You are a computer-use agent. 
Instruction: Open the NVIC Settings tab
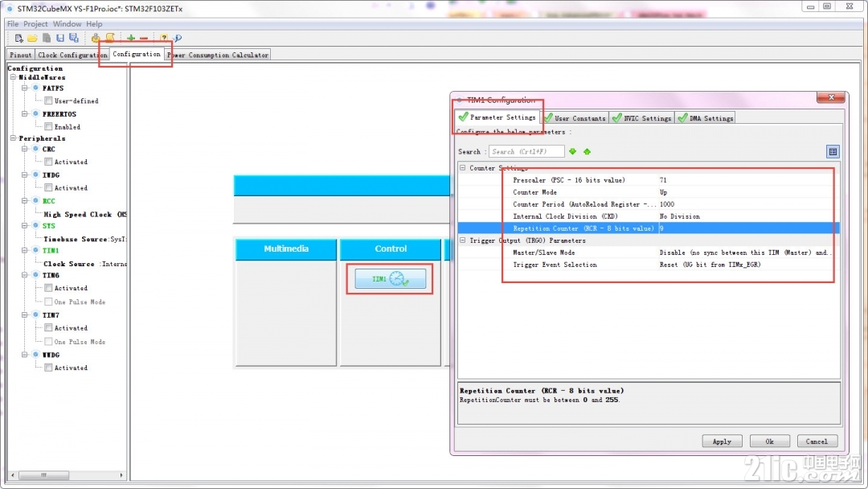pos(641,118)
